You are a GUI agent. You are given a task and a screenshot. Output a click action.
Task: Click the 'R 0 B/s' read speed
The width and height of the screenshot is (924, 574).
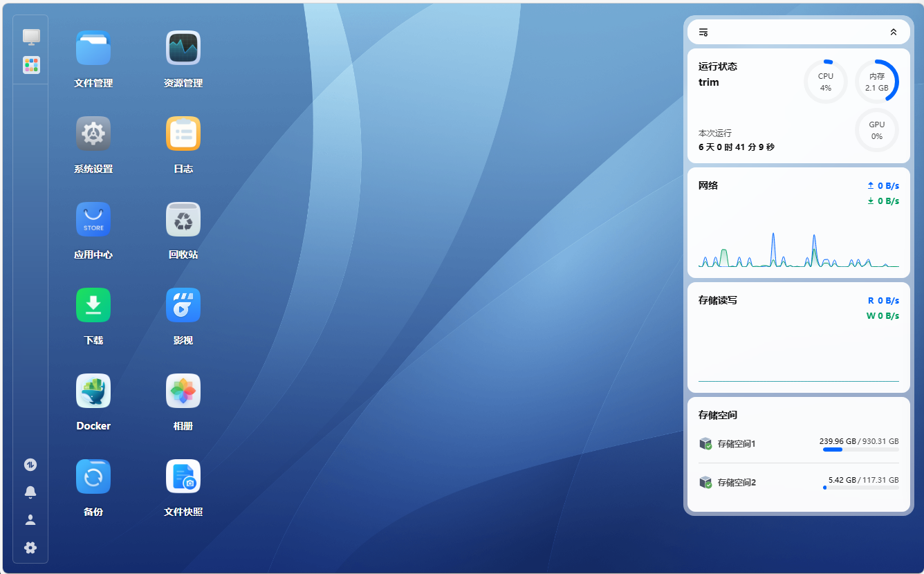coord(883,301)
